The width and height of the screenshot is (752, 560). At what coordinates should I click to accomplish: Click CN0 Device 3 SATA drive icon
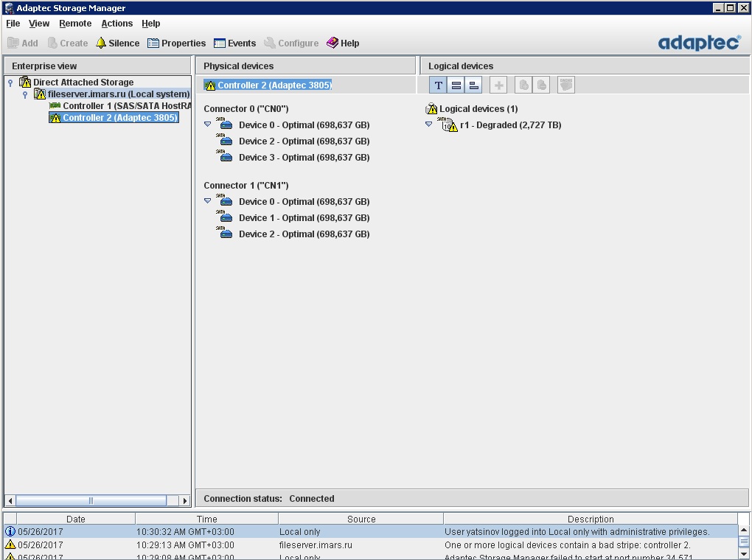coord(224,157)
